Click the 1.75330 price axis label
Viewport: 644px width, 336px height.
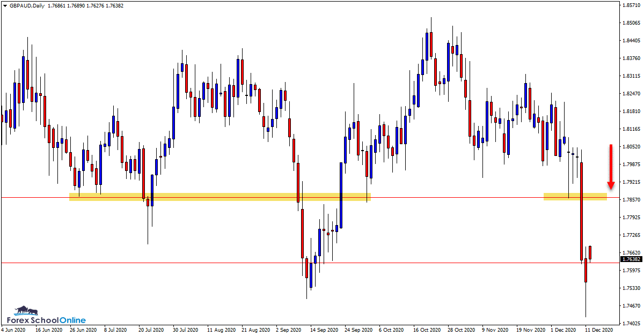pyautogui.click(x=632, y=288)
